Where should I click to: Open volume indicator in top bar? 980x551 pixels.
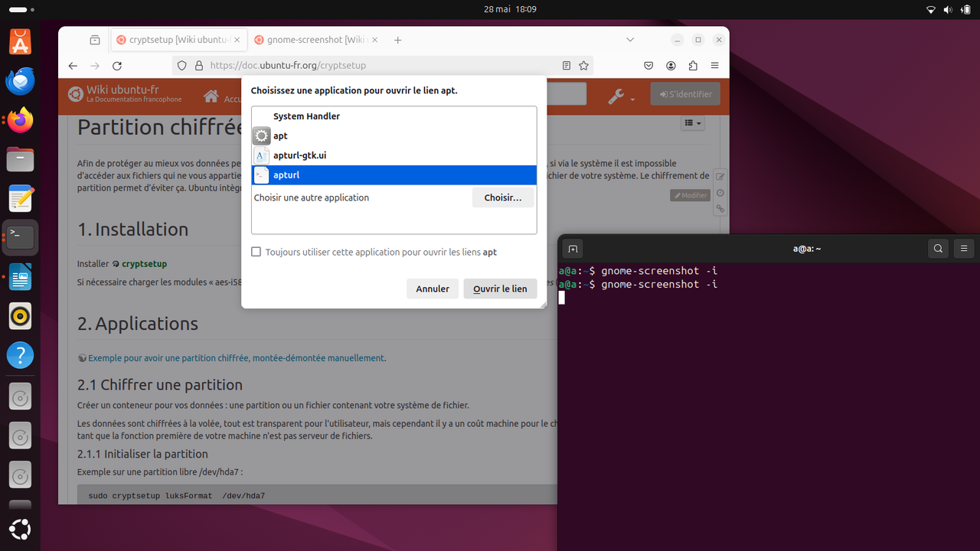pyautogui.click(x=948, y=10)
